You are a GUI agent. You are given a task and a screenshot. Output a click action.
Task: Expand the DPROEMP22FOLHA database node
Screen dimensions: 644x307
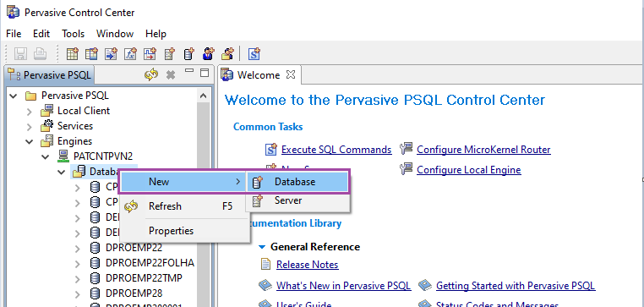pos(77,263)
